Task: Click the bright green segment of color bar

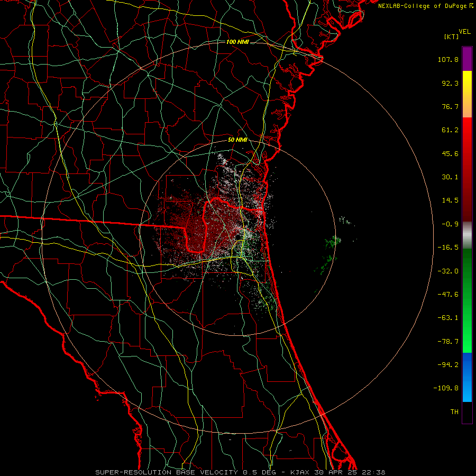Action: coord(467,300)
